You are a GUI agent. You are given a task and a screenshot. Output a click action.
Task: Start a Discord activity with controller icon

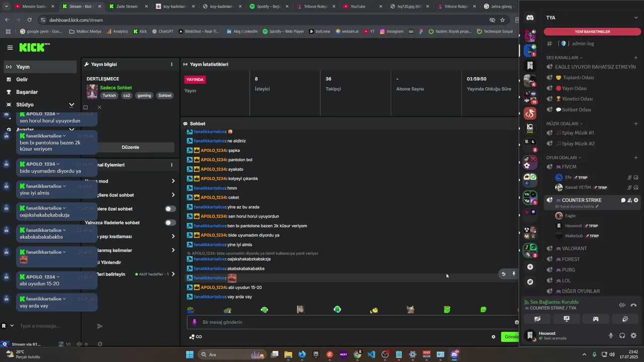(x=596, y=319)
